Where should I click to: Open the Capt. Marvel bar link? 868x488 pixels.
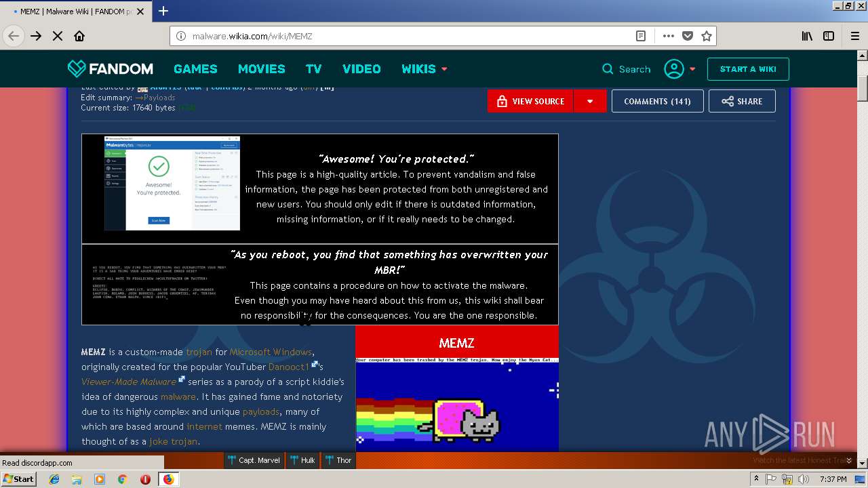[254, 460]
